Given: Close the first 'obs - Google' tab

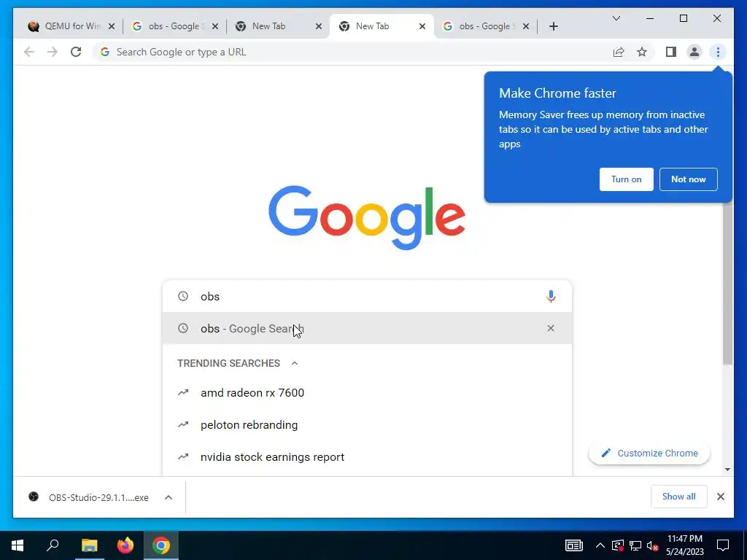Looking at the screenshot, I should coord(215,26).
